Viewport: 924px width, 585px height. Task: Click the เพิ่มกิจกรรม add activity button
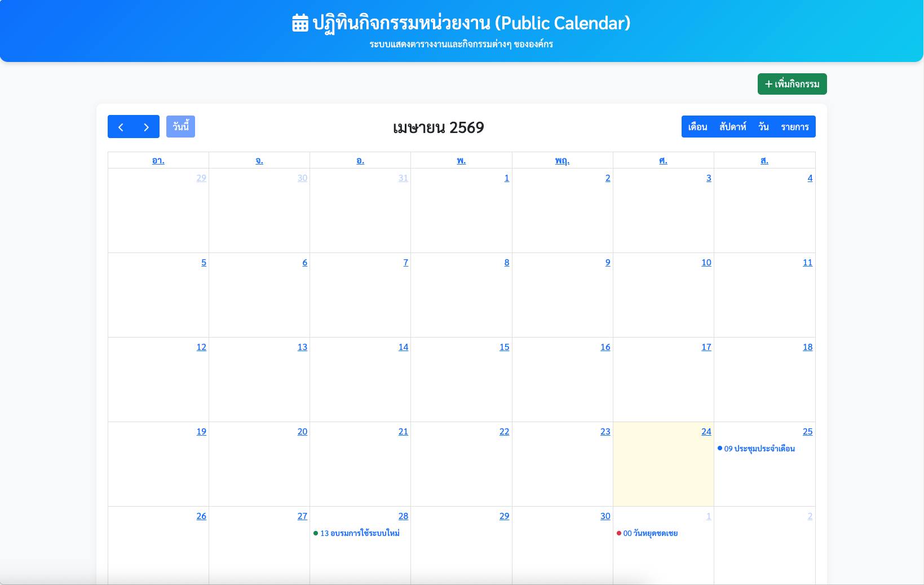click(x=792, y=84)
